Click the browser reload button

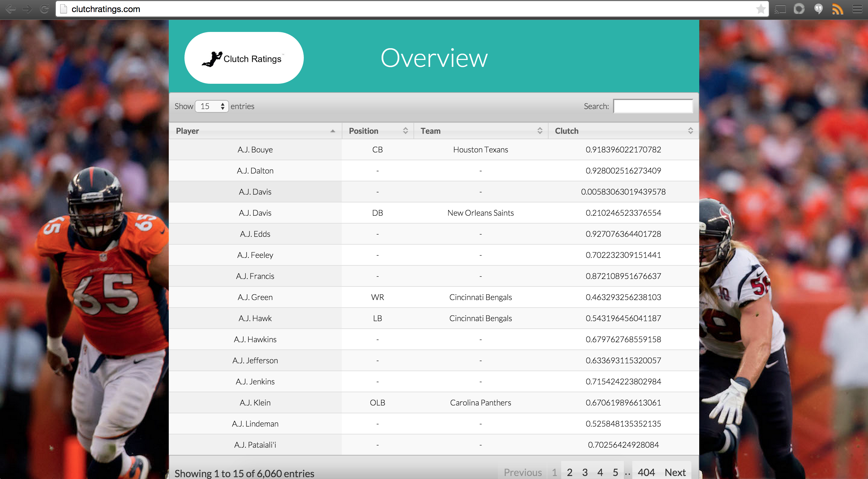(44, 9)
